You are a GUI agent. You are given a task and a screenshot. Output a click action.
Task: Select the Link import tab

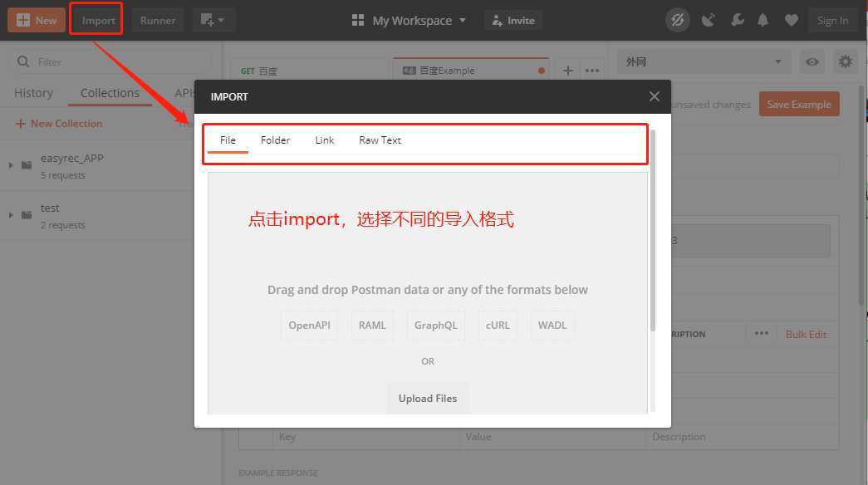[x=325, y=140]
